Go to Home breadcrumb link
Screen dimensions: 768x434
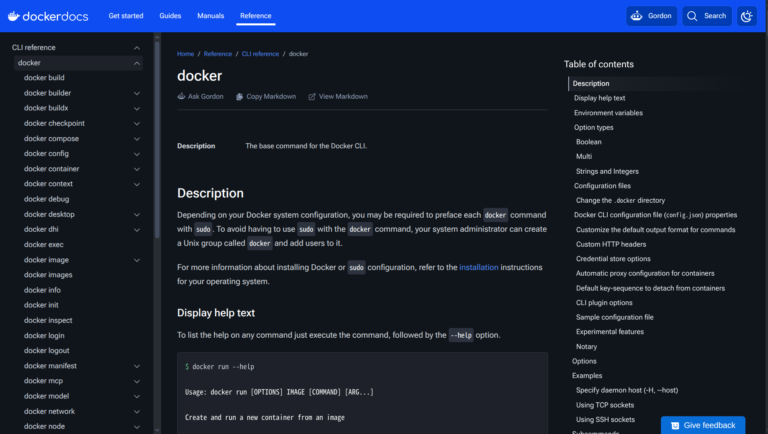186,54
